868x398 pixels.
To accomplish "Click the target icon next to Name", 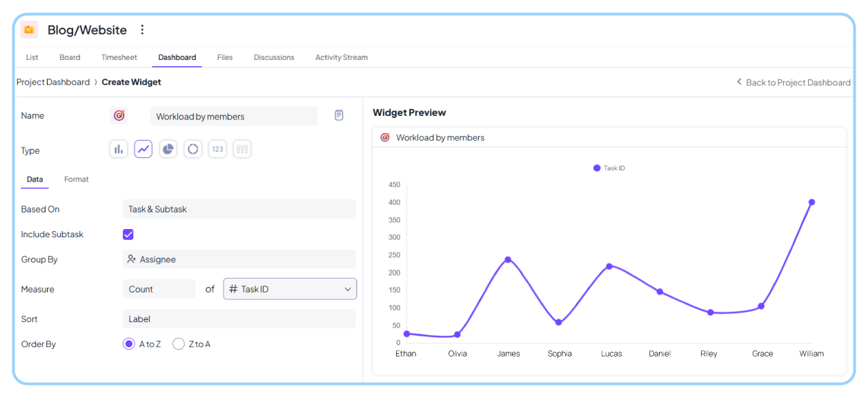I will click(119, 116).
